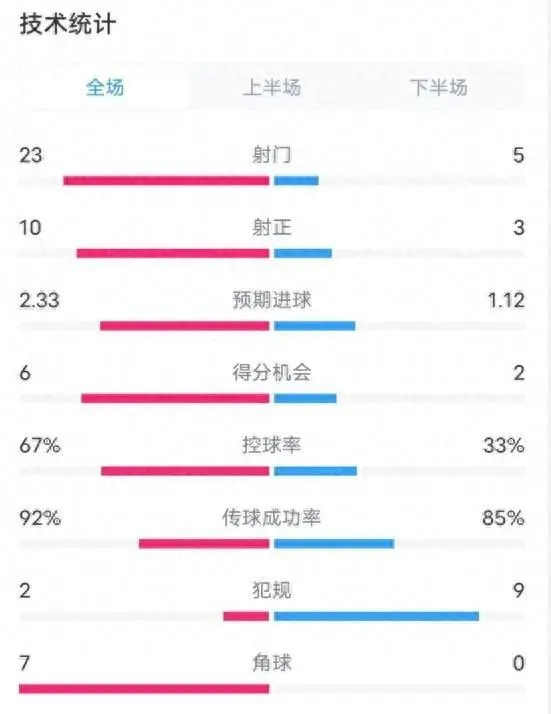Click the 2.33 expected goals value

[39, 300]
